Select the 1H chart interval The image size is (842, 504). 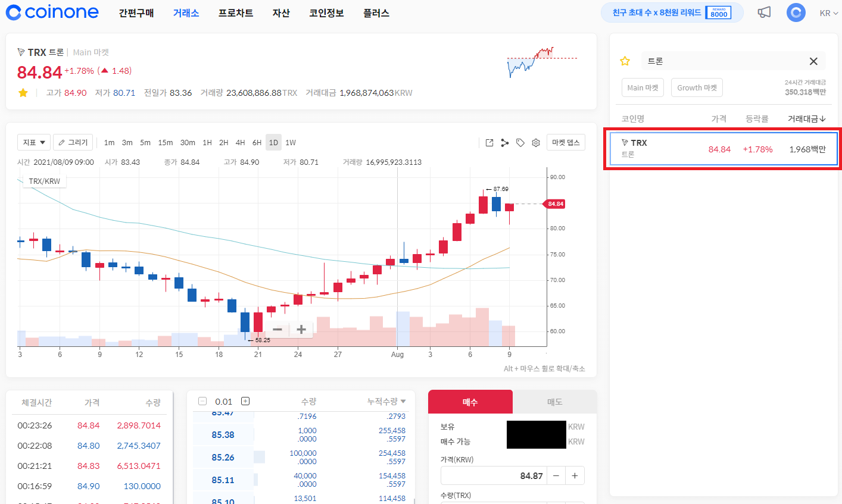click(x=207, y=142)
